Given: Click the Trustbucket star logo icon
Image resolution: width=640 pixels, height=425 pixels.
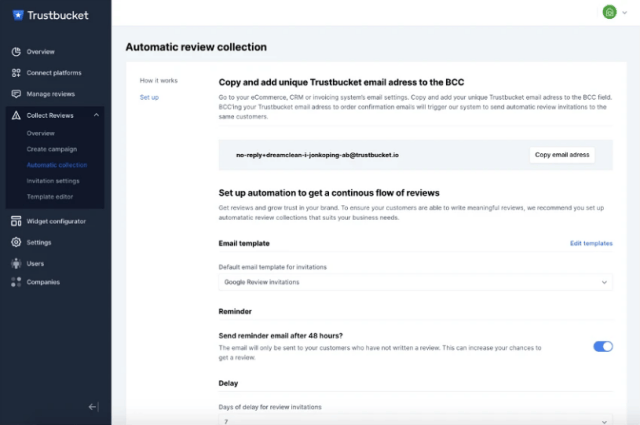Looking at the screenshot, I should [x=18, y=15].
